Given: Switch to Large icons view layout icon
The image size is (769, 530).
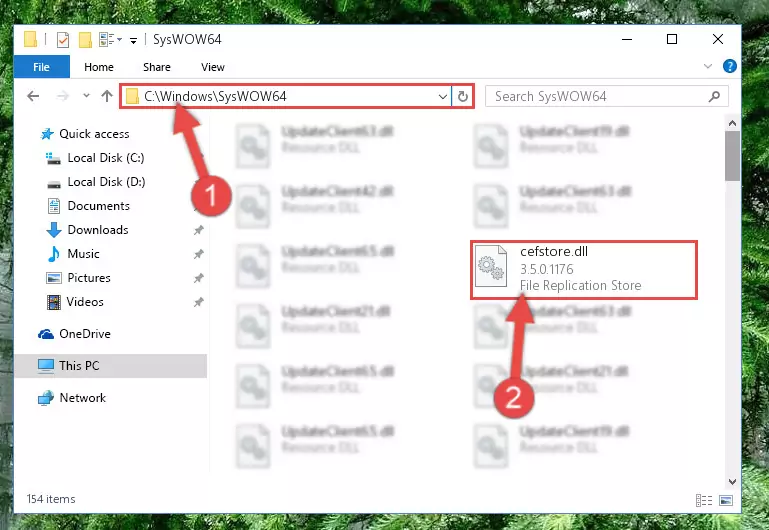Looking at the screenshot, I should click(x=726, y=500).
